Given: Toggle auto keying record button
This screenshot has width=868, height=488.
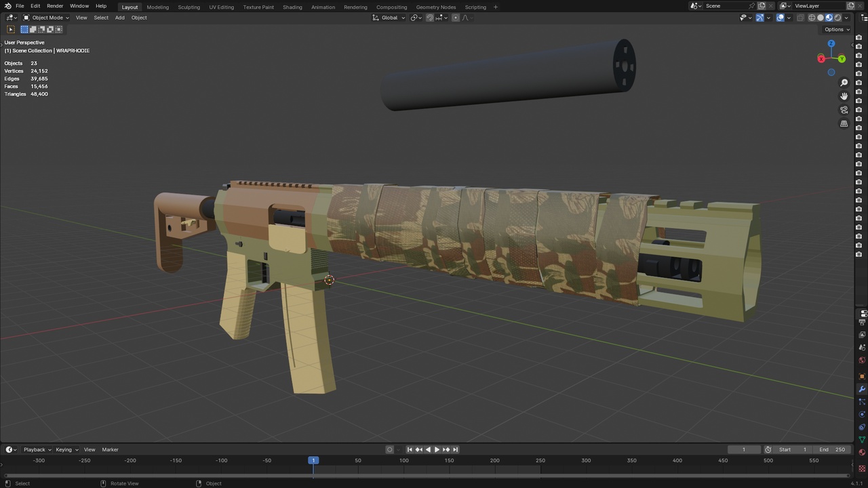Looking at the screenshot, I should click(x=390, y=449).
